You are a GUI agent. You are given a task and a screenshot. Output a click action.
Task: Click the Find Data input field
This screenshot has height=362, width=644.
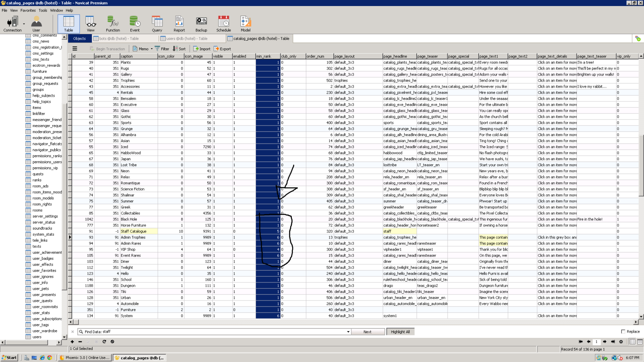213,332
